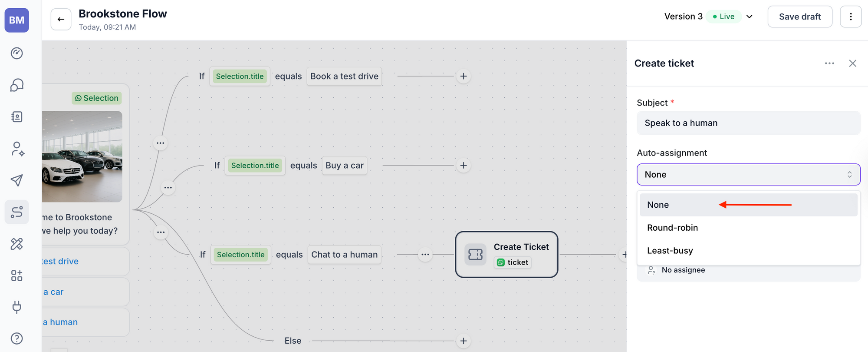Select the Least-busy option

click(670, 251)
